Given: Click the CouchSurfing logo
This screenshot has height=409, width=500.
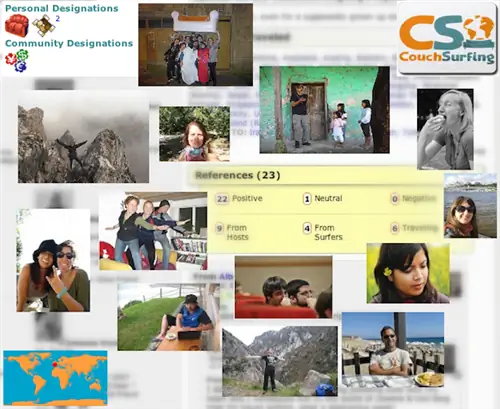Looking at the screenshot, I should point(447,39).
